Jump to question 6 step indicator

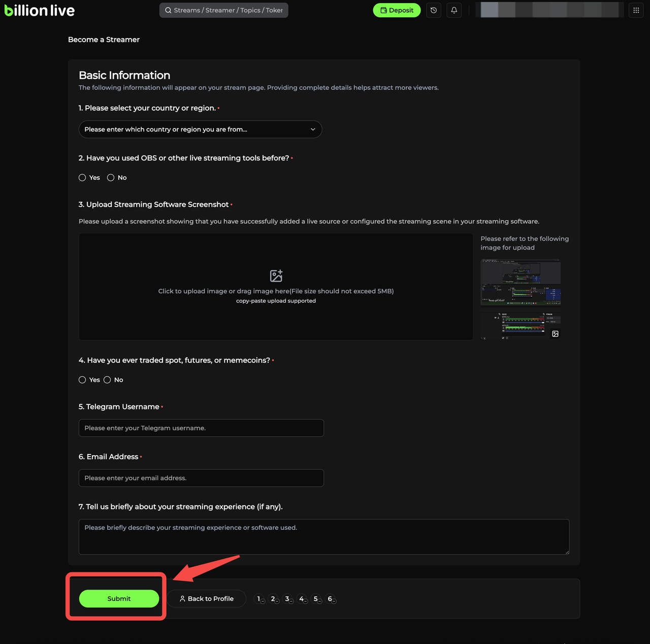(331, 599)
